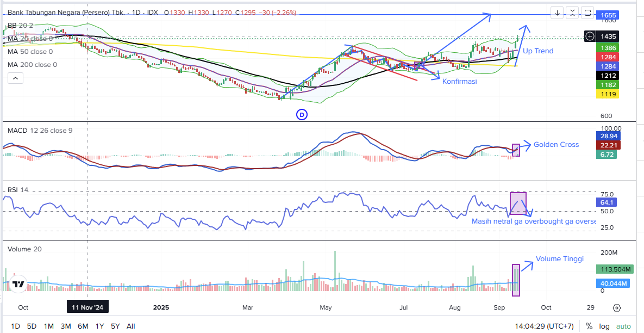Click the black 1435 crosshair price label
Image resolution: width=644 pixels, height=333 pixels.
(x=608, y=36)
